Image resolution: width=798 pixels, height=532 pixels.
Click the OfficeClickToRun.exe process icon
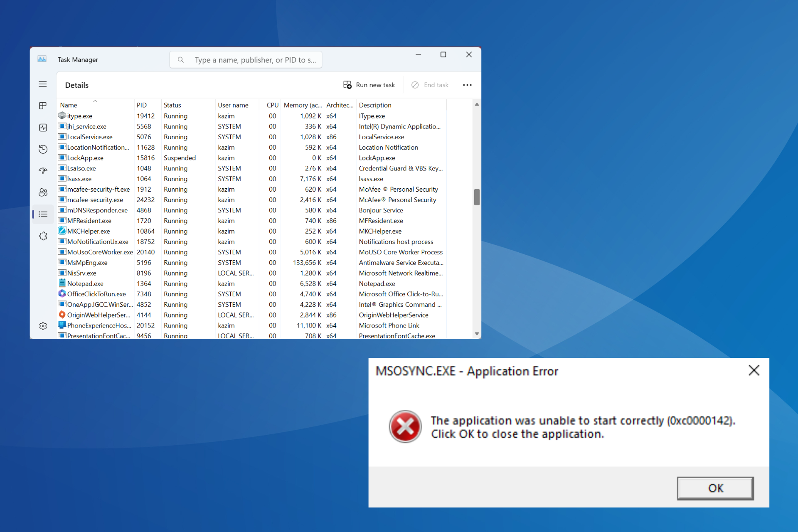click(62, 293)
